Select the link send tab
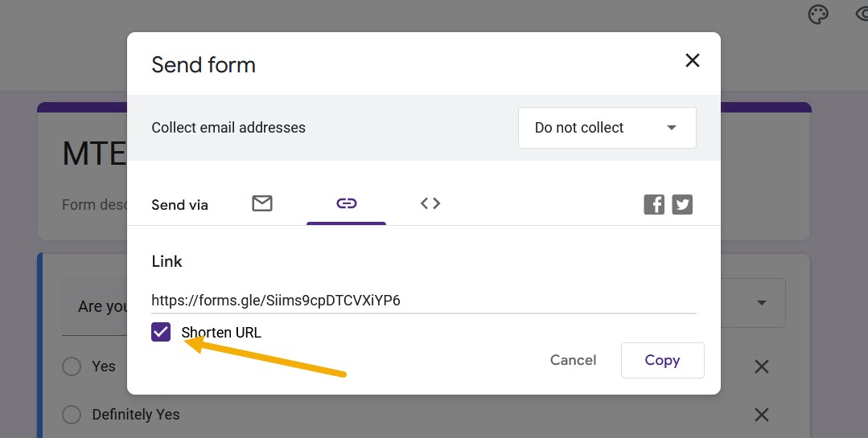The width and height of the screenshot is (868, 438). coord(346,203)
